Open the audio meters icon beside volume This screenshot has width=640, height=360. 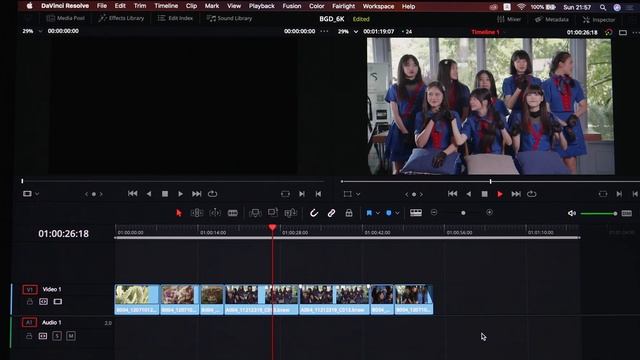pyautogui.click(x=627, y=213)
